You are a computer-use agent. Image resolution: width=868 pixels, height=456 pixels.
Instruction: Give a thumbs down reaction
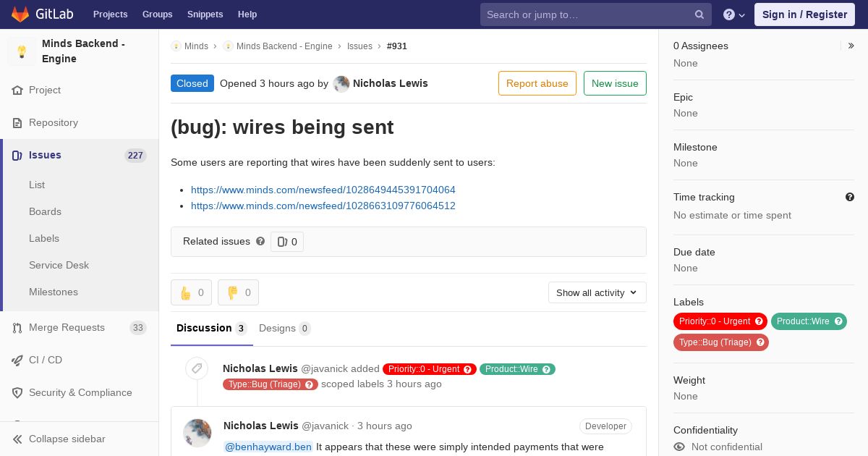238,292
